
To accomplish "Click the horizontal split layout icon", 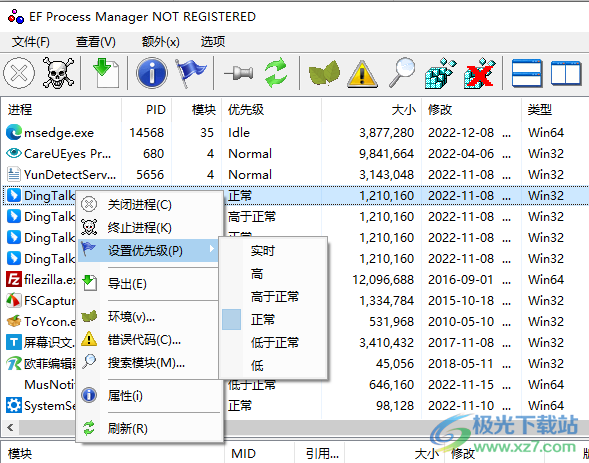I will pos(527,73).
